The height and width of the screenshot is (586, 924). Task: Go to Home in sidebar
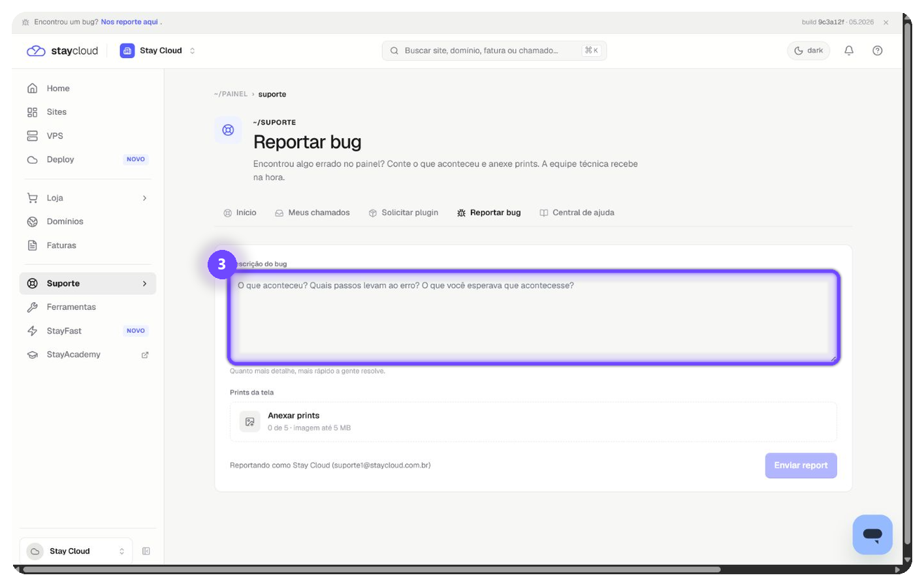(x=88, y=88)
